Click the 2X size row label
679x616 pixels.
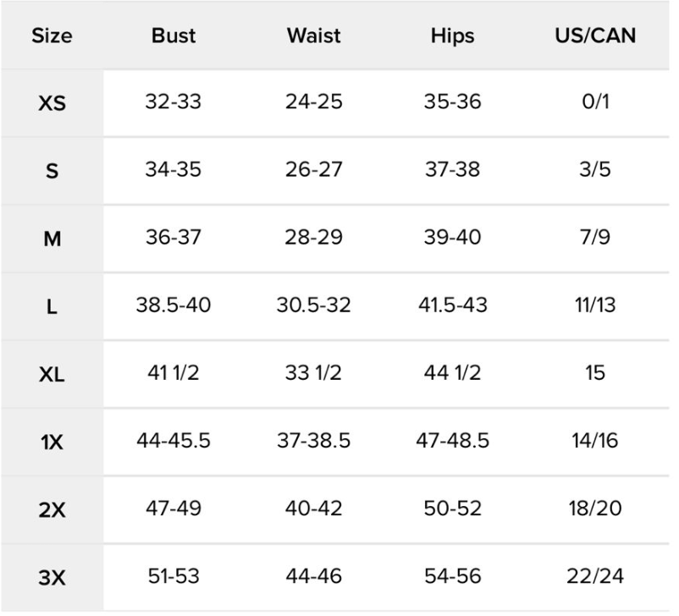click(52, 509)
